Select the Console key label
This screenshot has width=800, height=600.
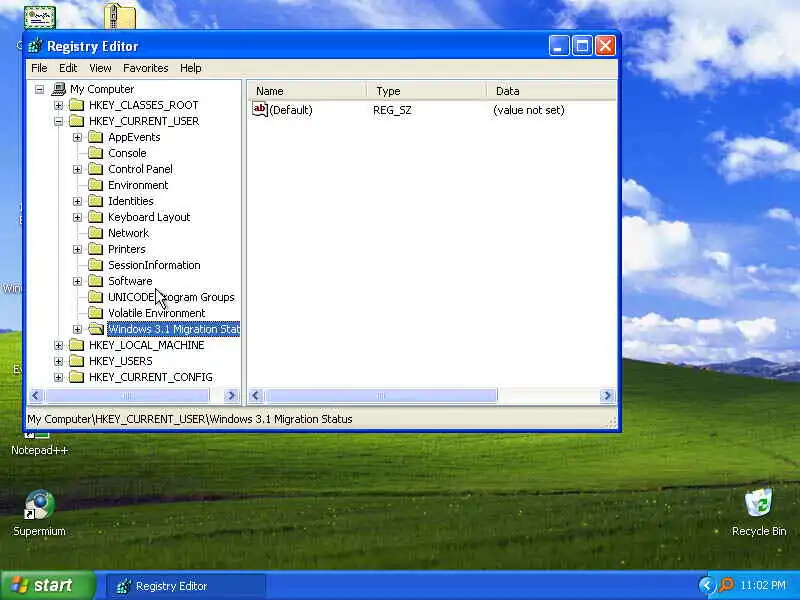127,153
